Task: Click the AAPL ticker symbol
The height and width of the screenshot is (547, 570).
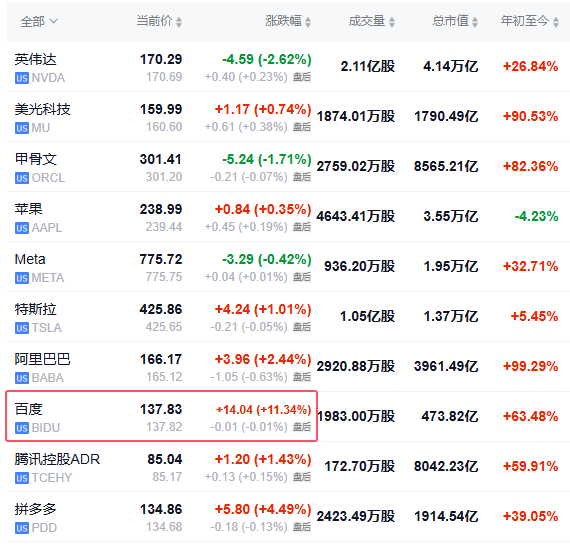Action: (x=47, y=228)
